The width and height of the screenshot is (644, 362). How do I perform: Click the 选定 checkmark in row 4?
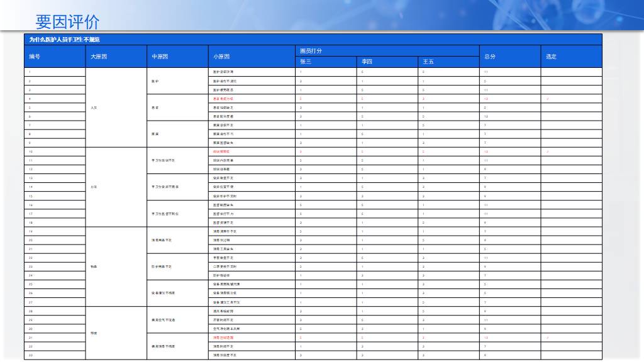pyautogui.click(x=548, y=99)
